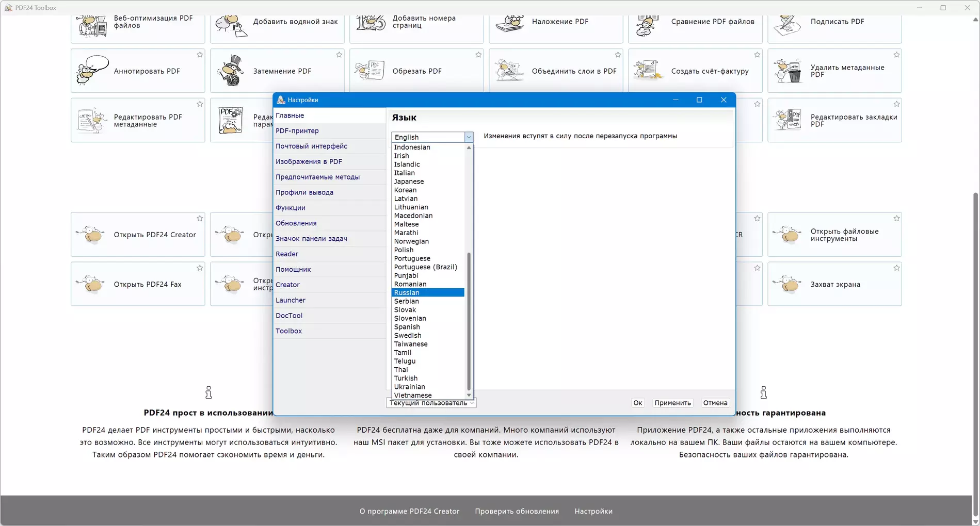Click the Затемнение PDF top-hat icon
980x526 pixels.
click(231, 71)
